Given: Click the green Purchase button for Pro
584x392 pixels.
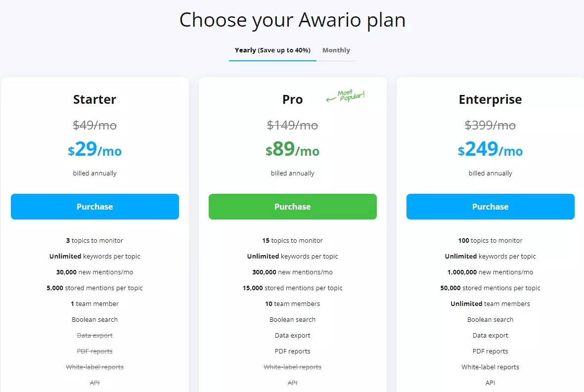Looking at the screenshot, I should click(293, 207).
